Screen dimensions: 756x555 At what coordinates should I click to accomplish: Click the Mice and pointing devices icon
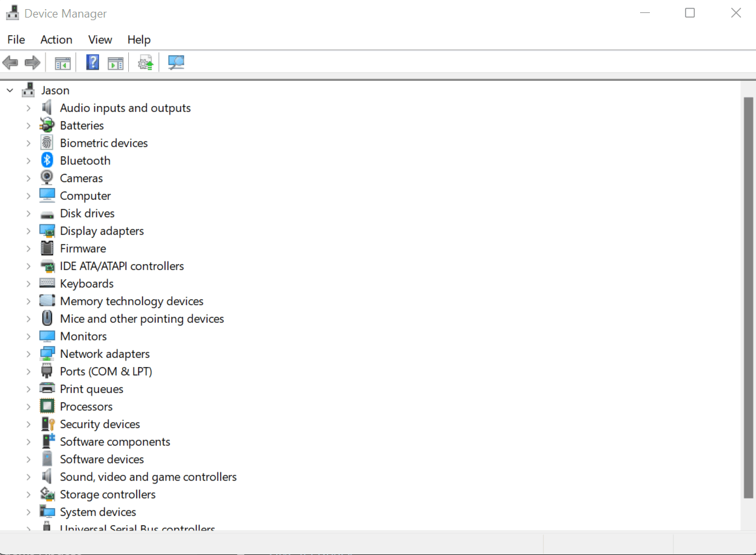tap(47, 318)
